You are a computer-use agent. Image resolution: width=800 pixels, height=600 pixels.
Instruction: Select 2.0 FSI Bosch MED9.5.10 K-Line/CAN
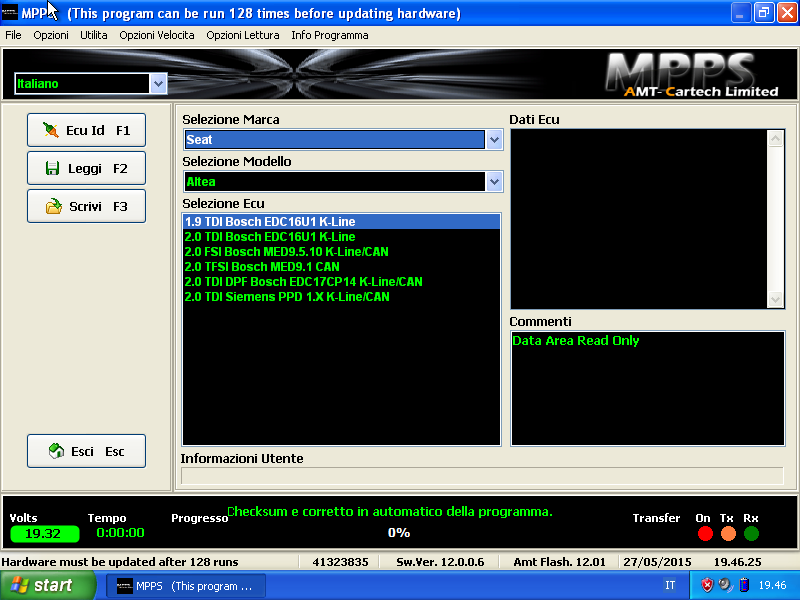(341, 252)
